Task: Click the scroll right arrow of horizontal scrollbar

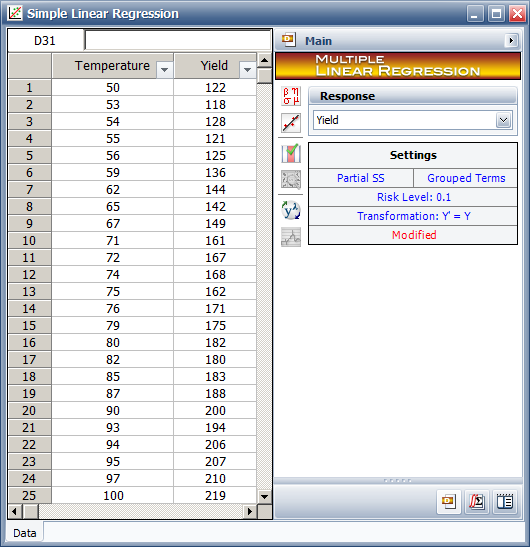Action: (x=250, y=511)
